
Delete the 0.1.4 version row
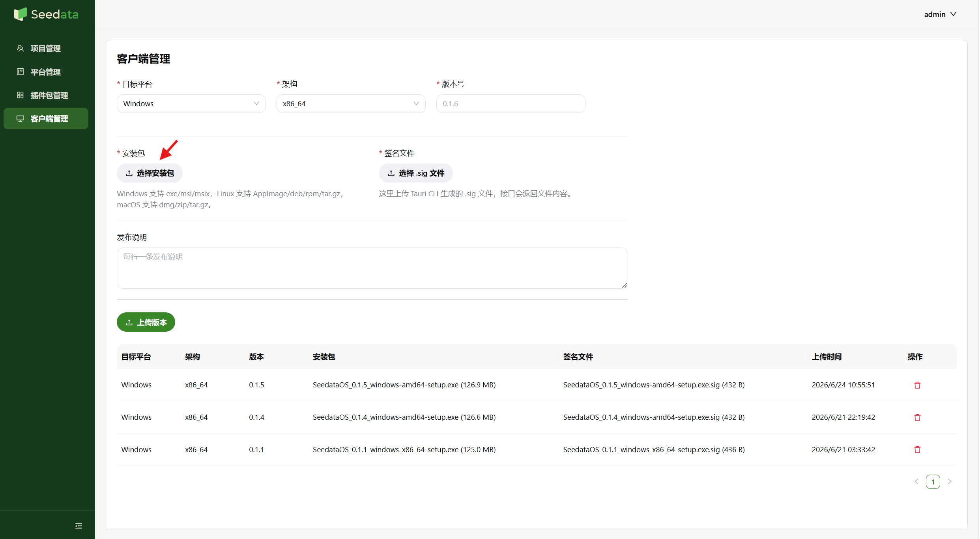[917, 417]
